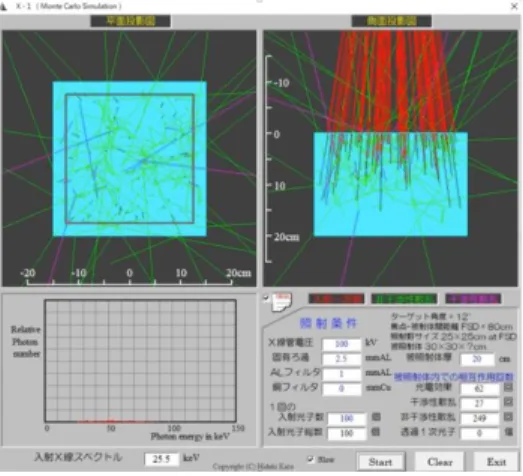Click the blue 被照射体内での相互作用回数 heading
Image resolution: width=523 pixels, height=476 pixels.
pos(453,377)
